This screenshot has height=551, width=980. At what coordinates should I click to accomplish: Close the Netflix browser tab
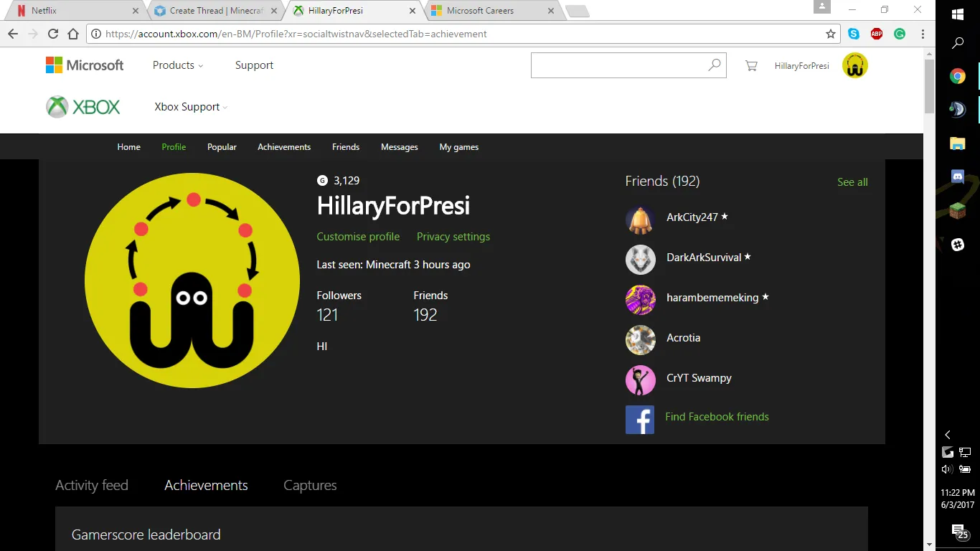tap(136, 11)
